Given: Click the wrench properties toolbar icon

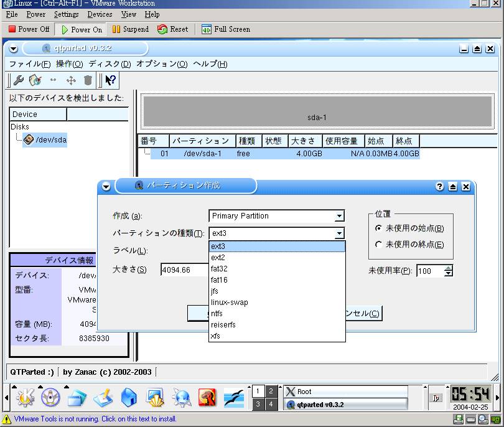Looking at the screenshot, I should click(x=18, y=80).
